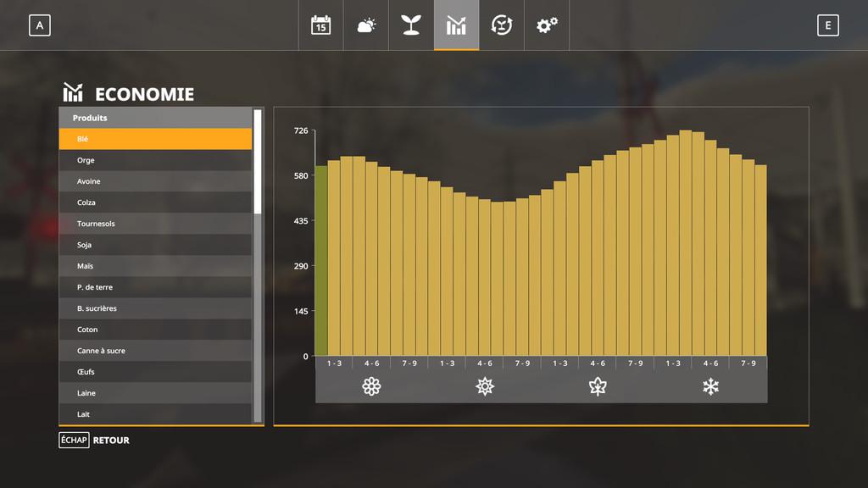Open the crop growth seedling tab
The height and width of the screenshot is (488, 868).
[x=411, y=25]
